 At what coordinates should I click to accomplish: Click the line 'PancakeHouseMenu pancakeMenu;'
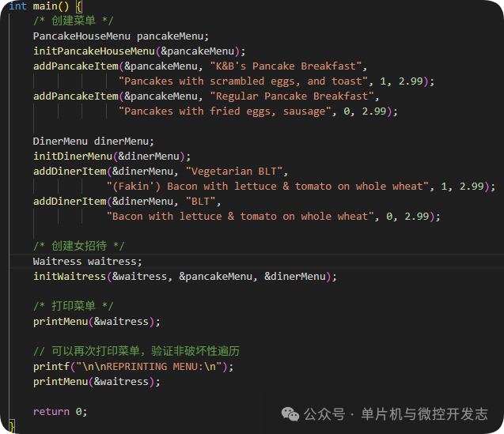(121, 36)
